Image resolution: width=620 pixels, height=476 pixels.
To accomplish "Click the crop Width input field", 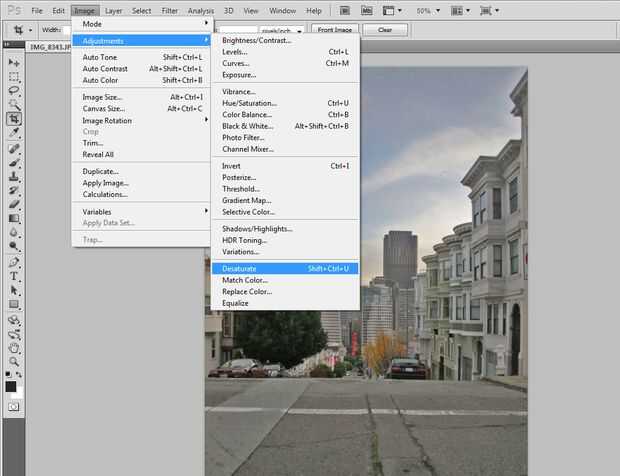I will (x=68, y=30).
